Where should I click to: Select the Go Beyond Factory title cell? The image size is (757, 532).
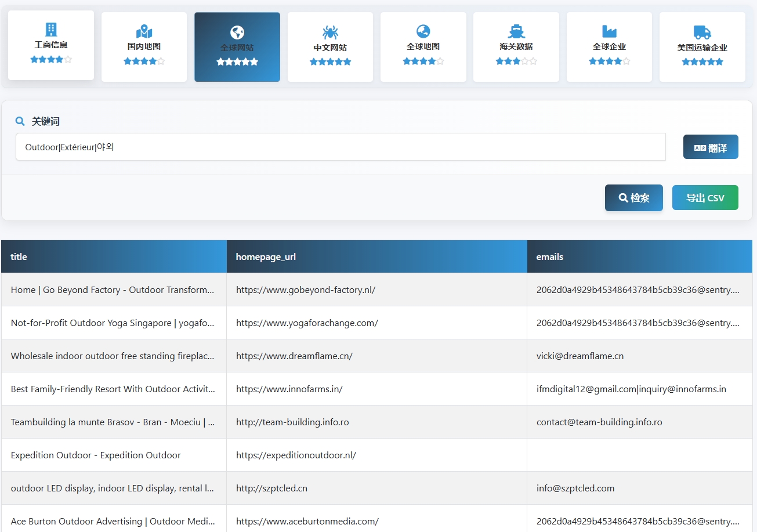114,289
